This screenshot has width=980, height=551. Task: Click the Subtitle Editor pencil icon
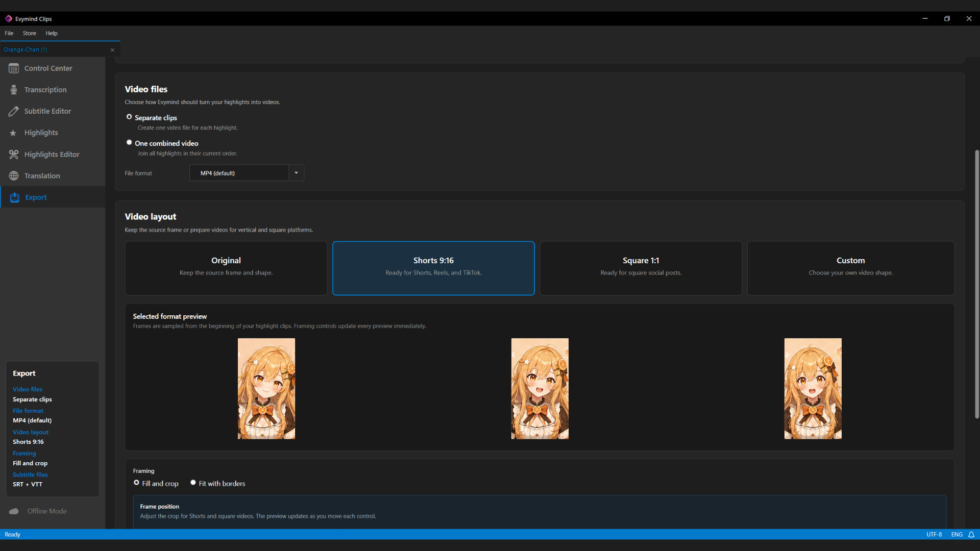(14, 111)
